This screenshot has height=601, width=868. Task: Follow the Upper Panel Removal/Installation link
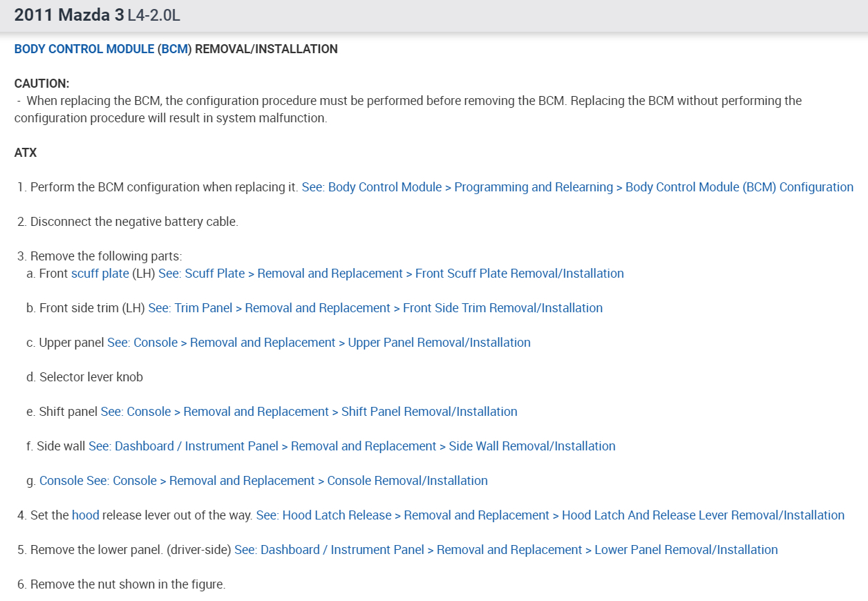point(319,343)
